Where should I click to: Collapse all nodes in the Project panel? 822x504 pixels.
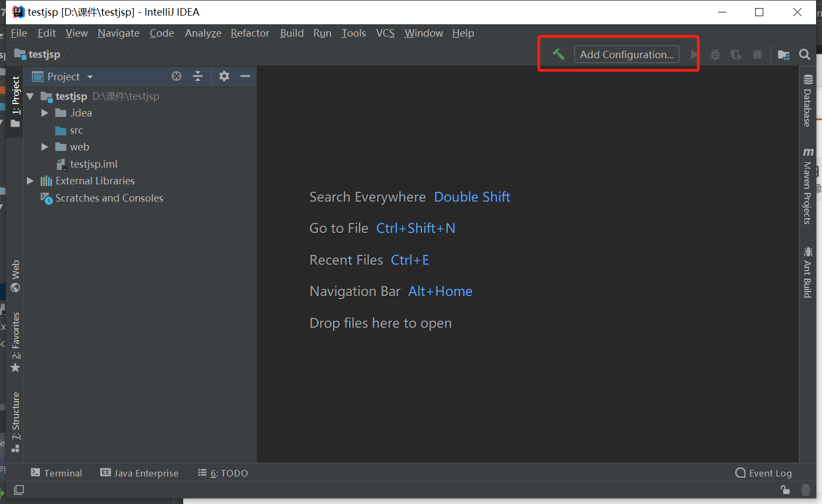(198, 76)
